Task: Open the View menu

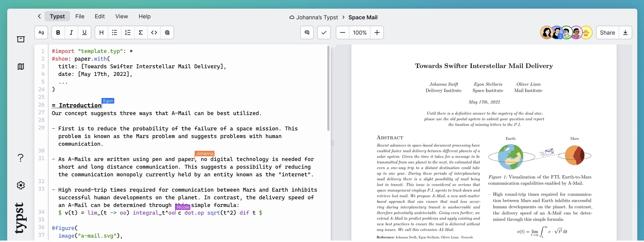Action: coord(122,16)
